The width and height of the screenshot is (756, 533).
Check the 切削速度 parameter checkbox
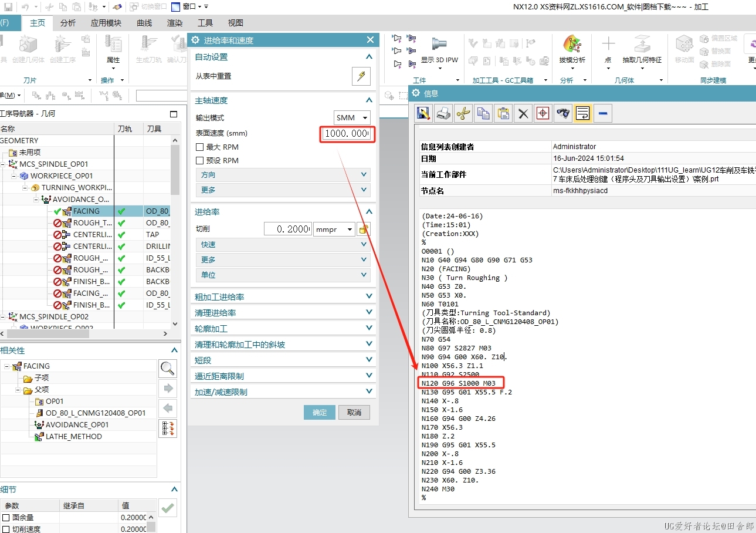(x=6, y=529)
